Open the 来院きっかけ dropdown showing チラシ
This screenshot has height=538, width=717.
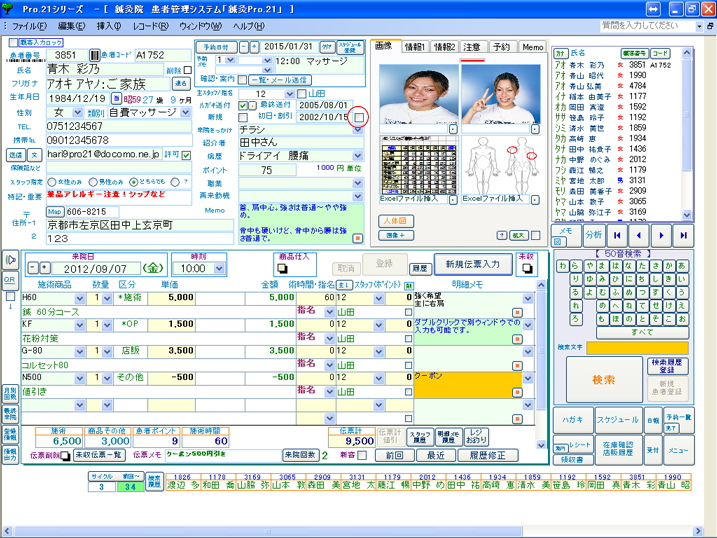click(358, 130)
